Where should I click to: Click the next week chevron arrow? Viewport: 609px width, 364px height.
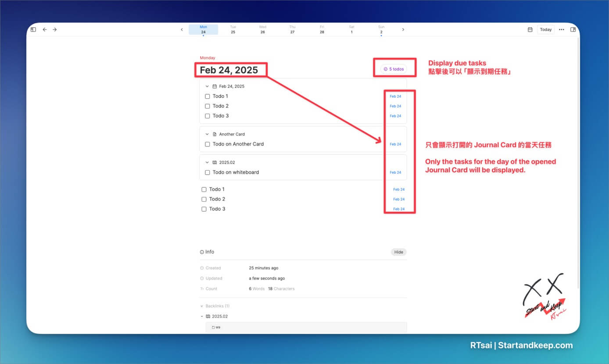(x=403, y=29)
